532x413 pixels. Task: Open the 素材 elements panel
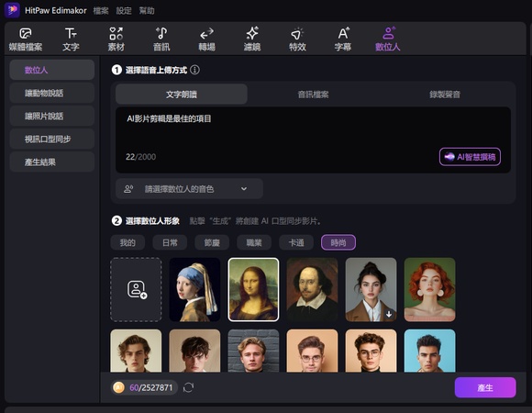(116, 39)
